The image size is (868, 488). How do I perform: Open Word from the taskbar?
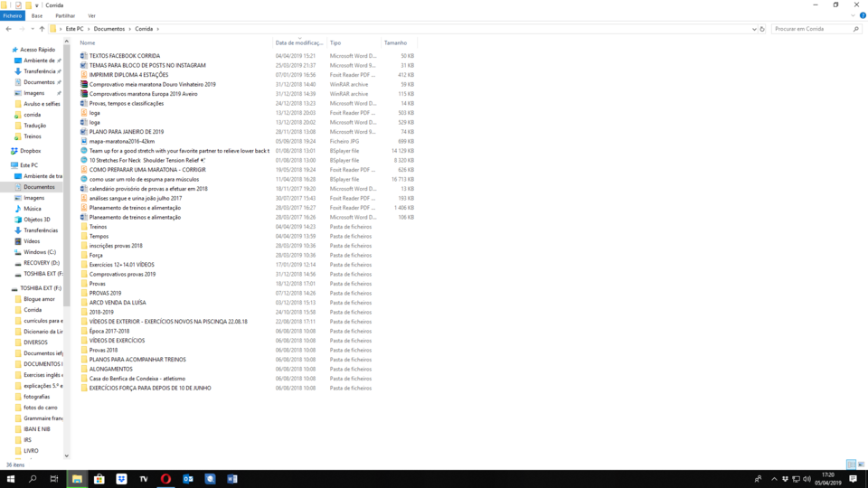coord(232,479)
